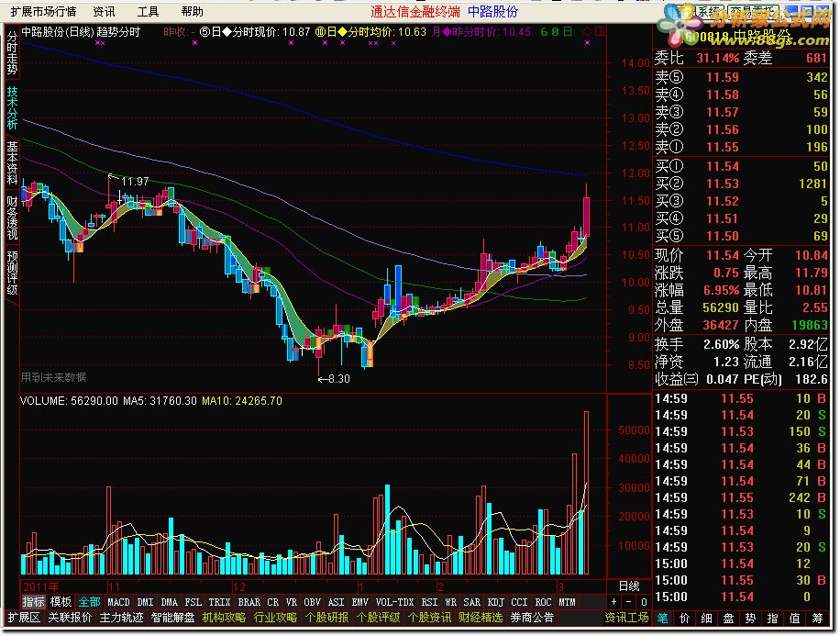
Task: Select the 模板 tab
Action: (61, 602)
